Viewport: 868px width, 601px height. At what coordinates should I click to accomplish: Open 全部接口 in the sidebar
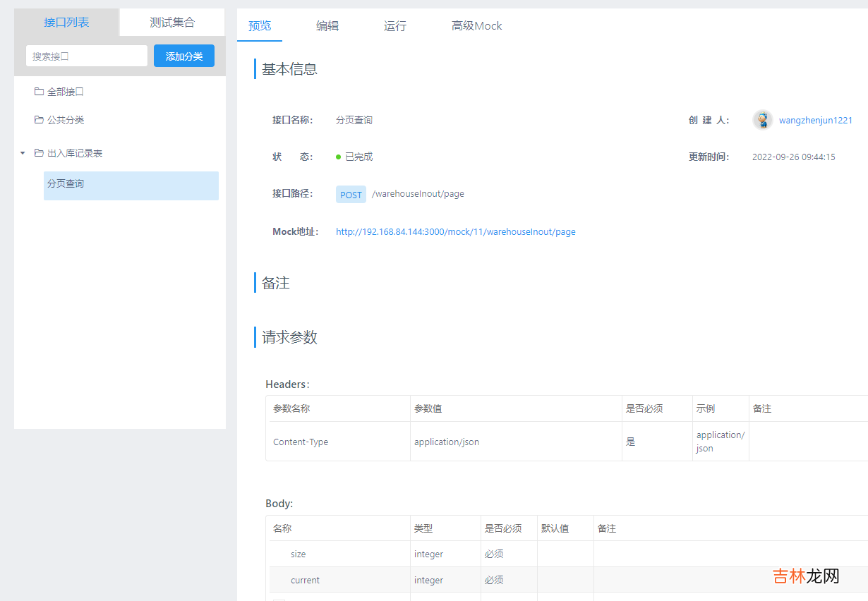tap(66, 92)
